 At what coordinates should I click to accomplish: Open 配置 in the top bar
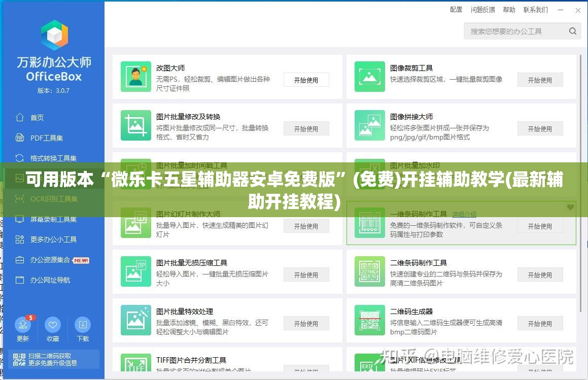456,10
